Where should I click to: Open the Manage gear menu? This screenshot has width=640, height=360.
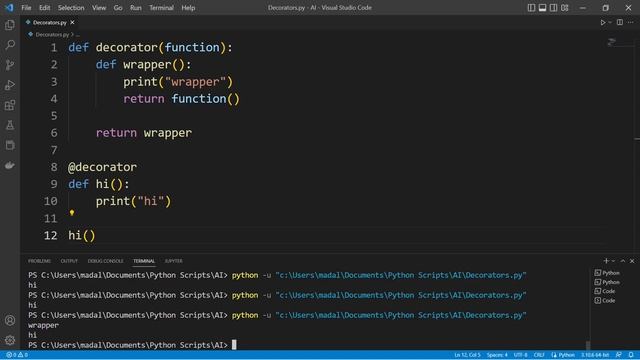[x=10, y=340]
